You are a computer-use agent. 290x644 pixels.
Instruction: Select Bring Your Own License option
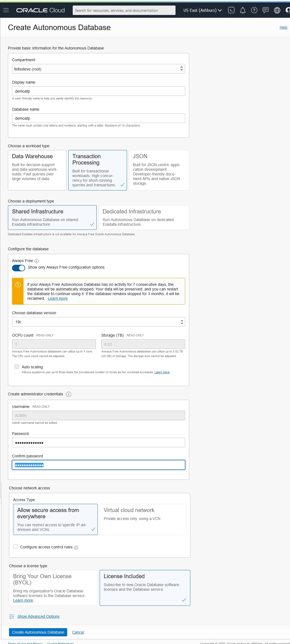coord(53,588)
